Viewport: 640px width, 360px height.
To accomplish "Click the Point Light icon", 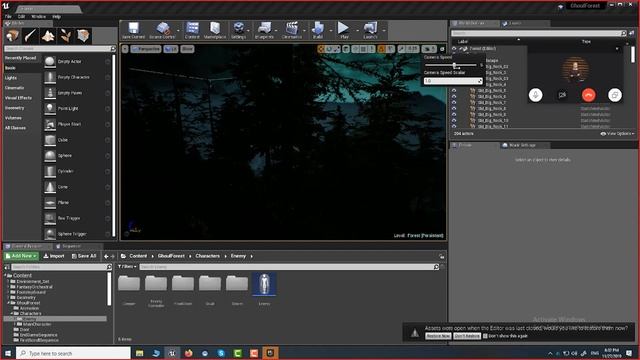I will 50,109.
